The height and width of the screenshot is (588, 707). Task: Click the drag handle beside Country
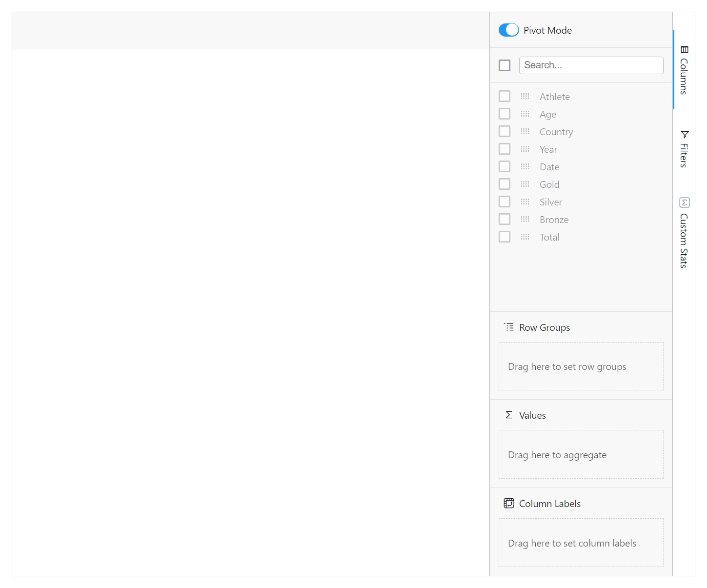pyautogui.click(x=525, y=131)
